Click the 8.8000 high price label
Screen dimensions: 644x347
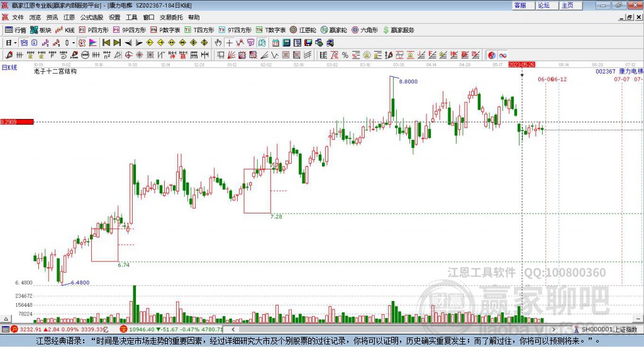point(408,81)
